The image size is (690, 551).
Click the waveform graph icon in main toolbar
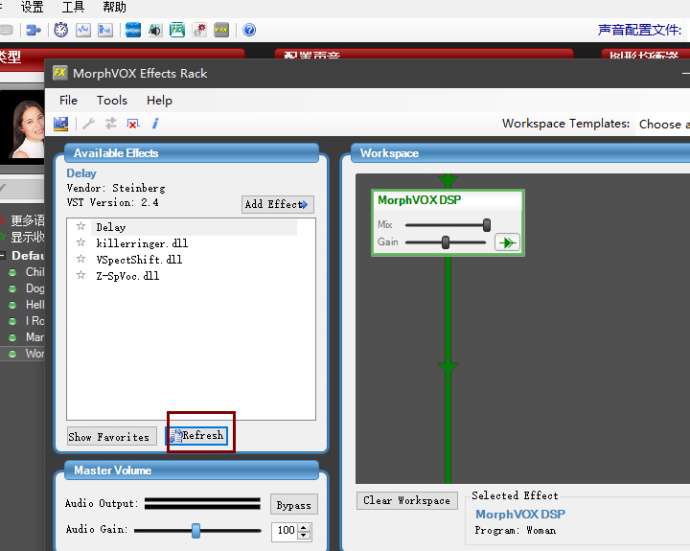click(83, 30)
